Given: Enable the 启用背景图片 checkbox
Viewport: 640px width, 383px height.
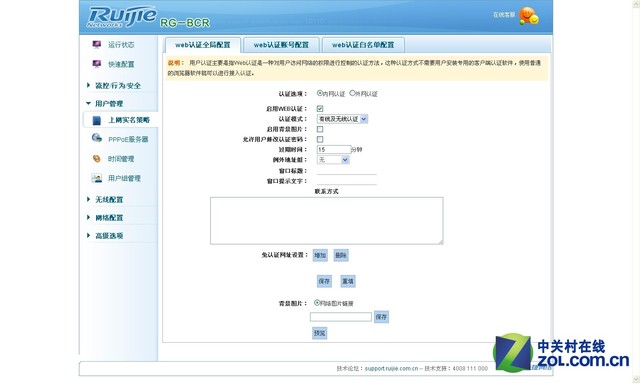Looking at the screenshot, I should click(x=320, y=129).
